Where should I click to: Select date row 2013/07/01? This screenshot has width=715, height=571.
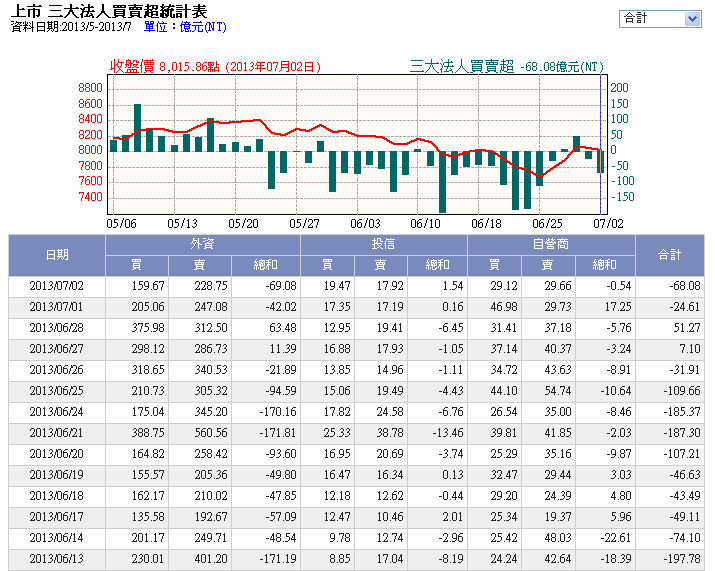(356, 307)
